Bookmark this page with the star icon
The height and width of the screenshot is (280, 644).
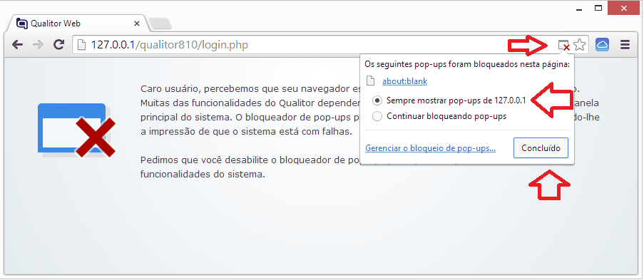tap(579, 45)
